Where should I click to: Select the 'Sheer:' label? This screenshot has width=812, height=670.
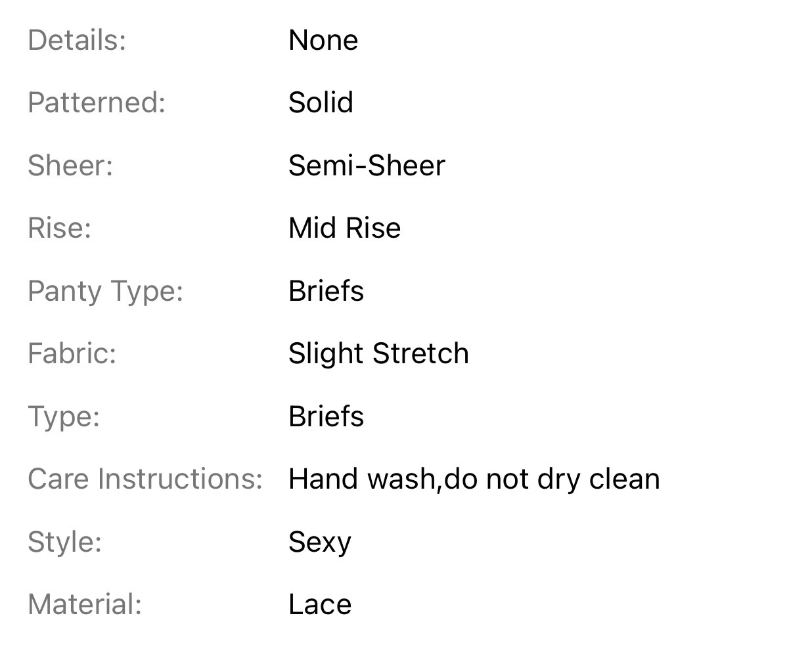point(70,166)
